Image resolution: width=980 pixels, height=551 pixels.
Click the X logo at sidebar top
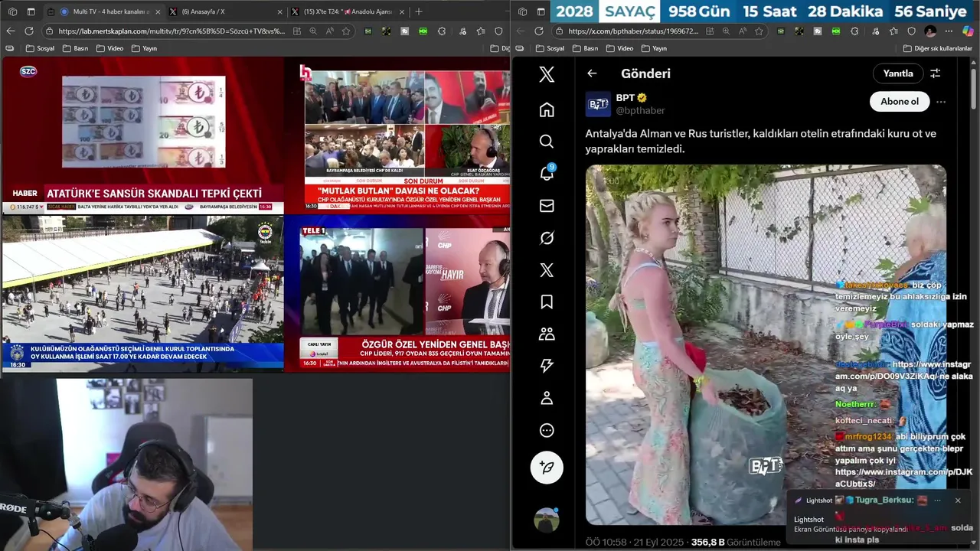547,74
